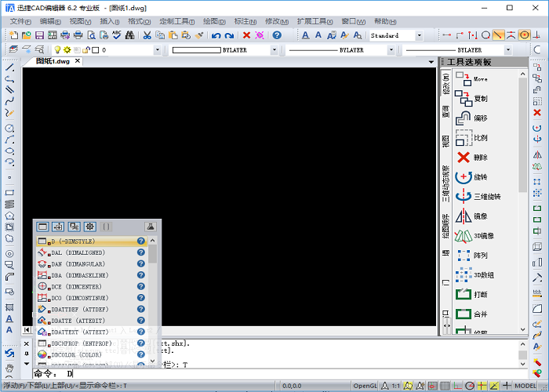
Task: Open the 文件 menu
Action: [x=20, y=21]
